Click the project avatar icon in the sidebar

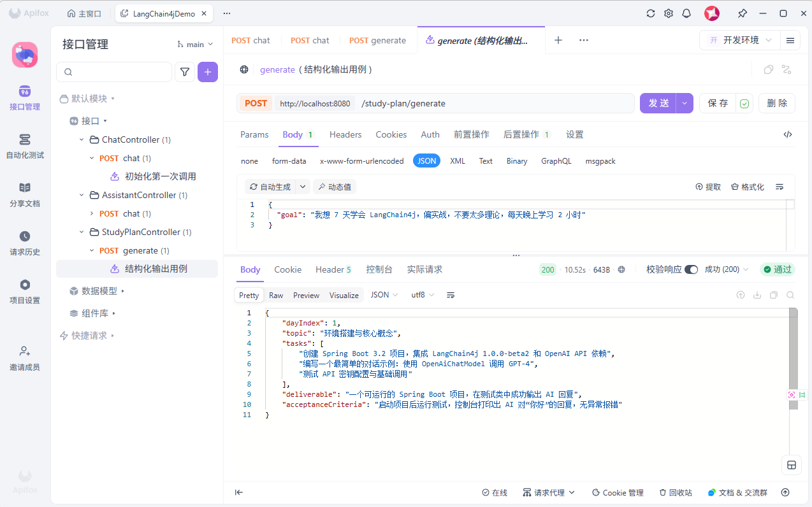click(x=25, y=55)
